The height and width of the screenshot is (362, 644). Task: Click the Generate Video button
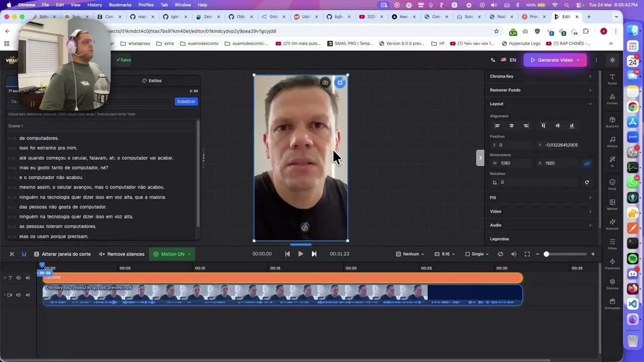pos(555,60)
